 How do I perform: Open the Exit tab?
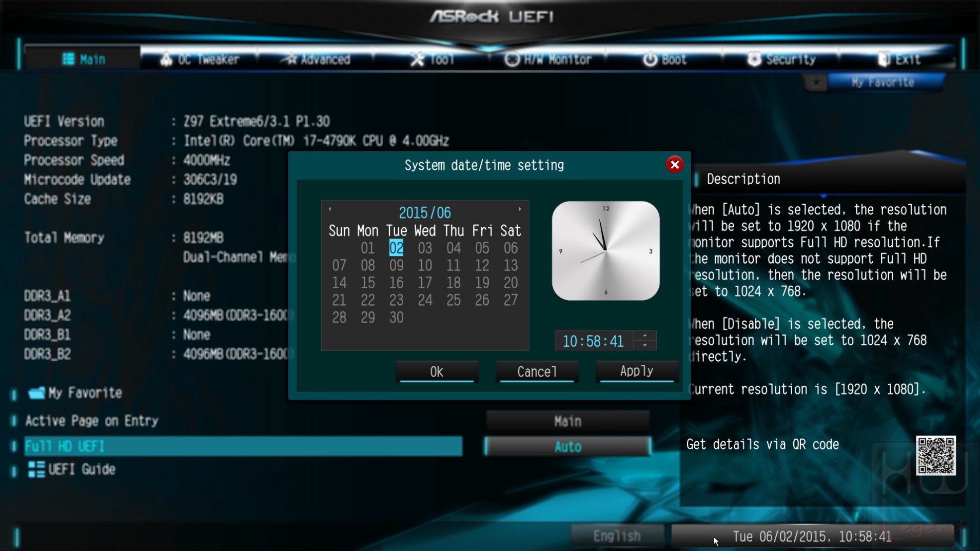[x=899, y=60]
